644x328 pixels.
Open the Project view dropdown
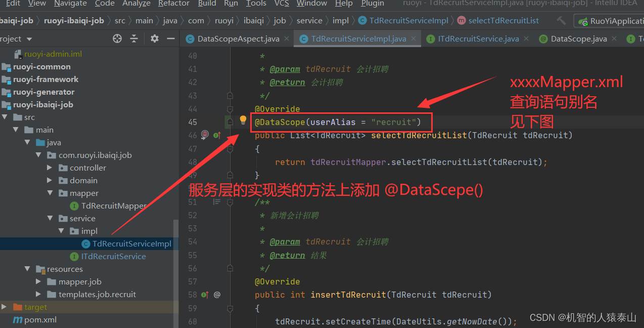click(29, 39)
